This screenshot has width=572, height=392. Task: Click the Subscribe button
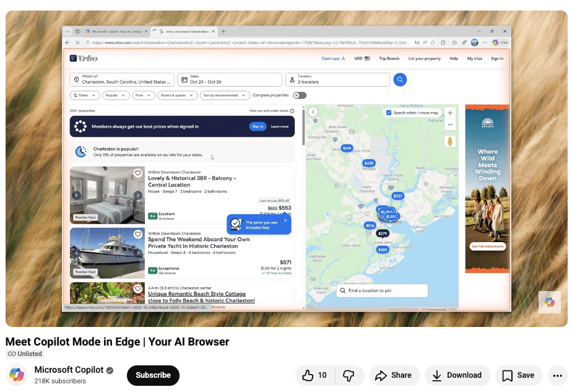click(x=154, y=375)
